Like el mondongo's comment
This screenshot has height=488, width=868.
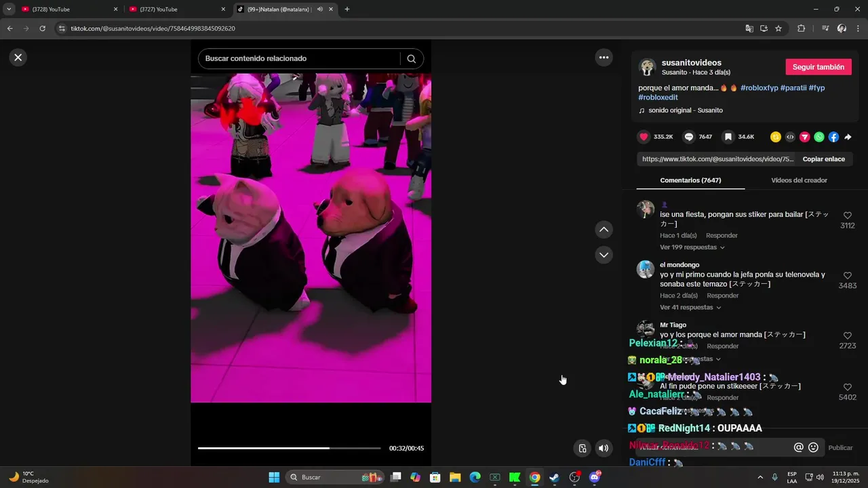click(848, 275)
